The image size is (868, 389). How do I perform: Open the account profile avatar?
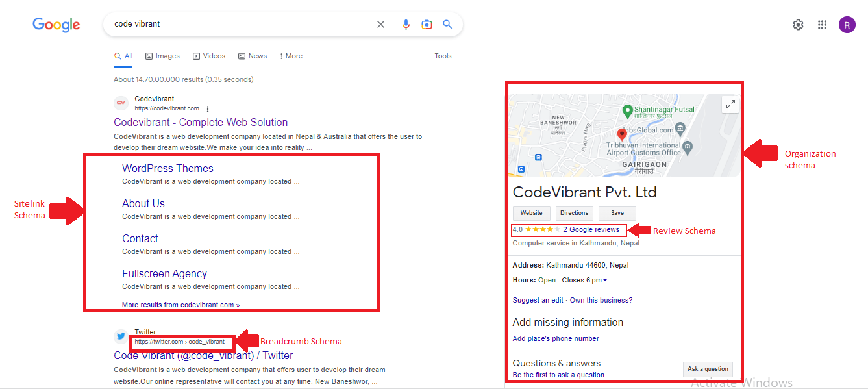coord(847,25)
